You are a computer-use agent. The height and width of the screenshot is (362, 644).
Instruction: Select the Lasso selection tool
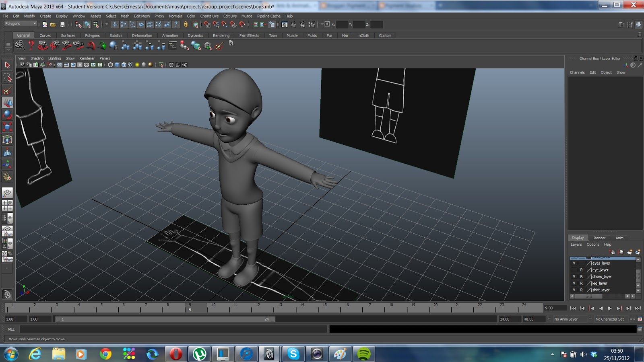7,77
